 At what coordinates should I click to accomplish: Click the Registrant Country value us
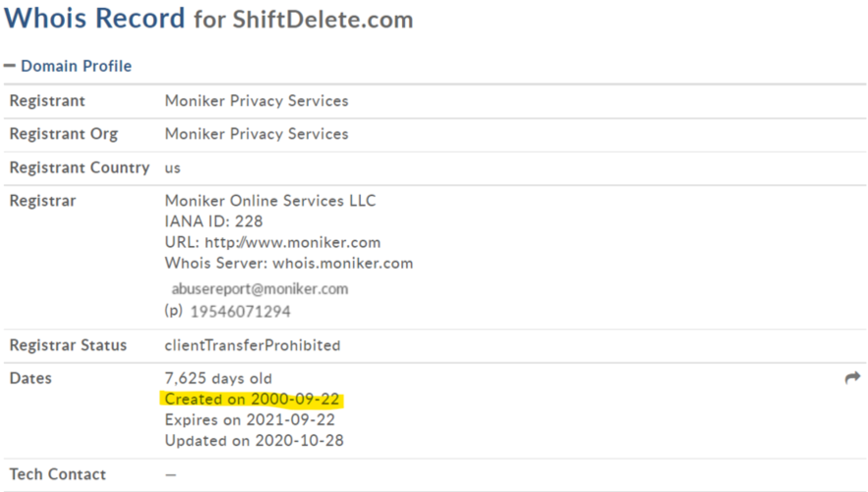click(x=172, y=168)
